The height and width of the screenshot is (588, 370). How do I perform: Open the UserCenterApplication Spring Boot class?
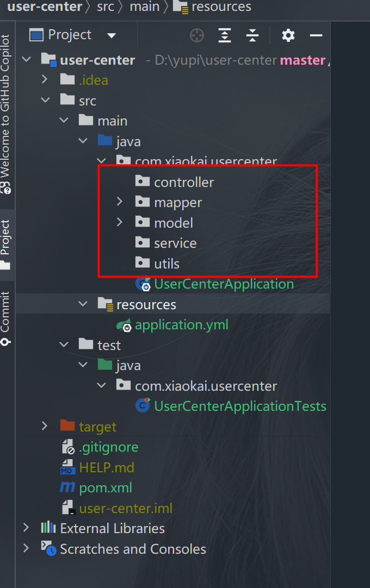[x=224, y=284]
